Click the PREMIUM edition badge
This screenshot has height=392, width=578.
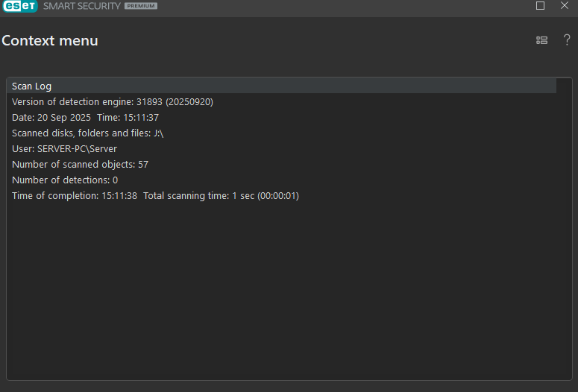(x=141, y=6)
